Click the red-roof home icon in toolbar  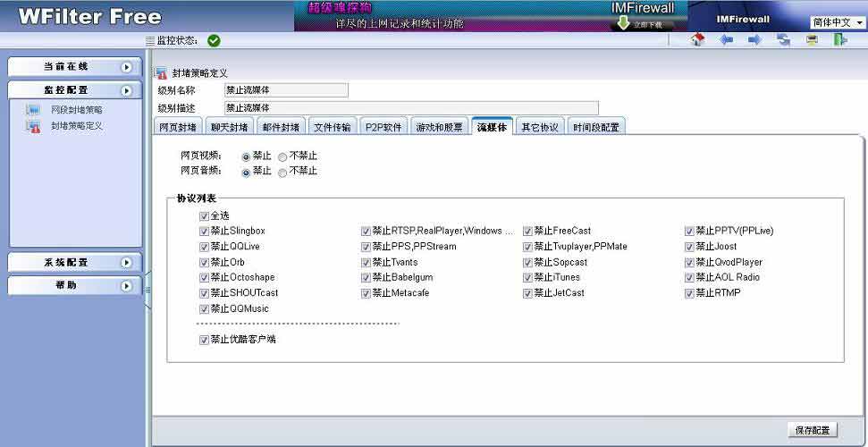(x=699, y=39)
